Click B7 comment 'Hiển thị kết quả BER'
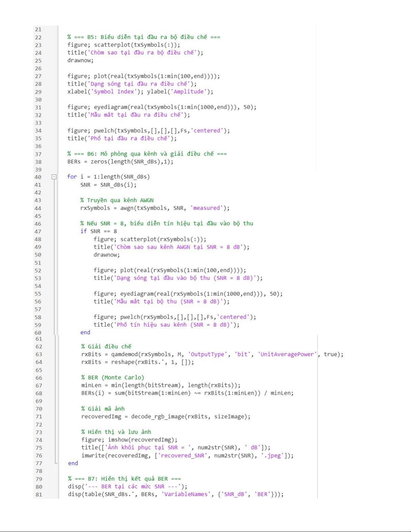The height and width of the screenshot is (532, 411). [x=124, y=479]
